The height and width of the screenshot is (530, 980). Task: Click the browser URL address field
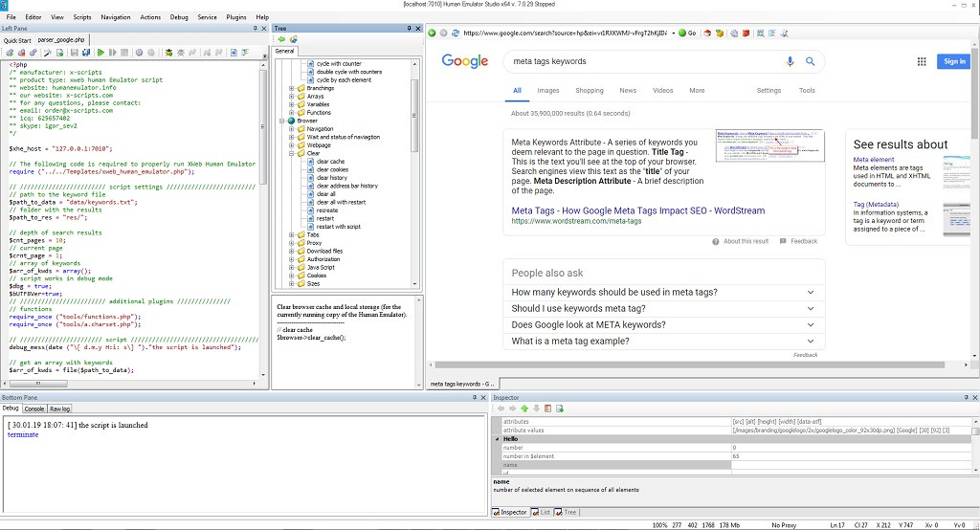click(x=566, y=33)
